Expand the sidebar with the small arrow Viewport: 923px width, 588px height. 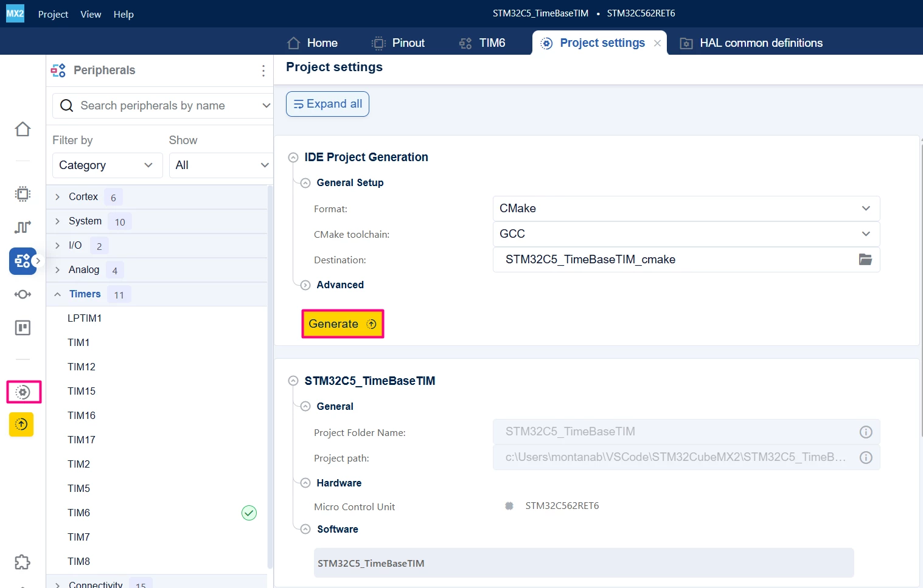tap(37, 261)
